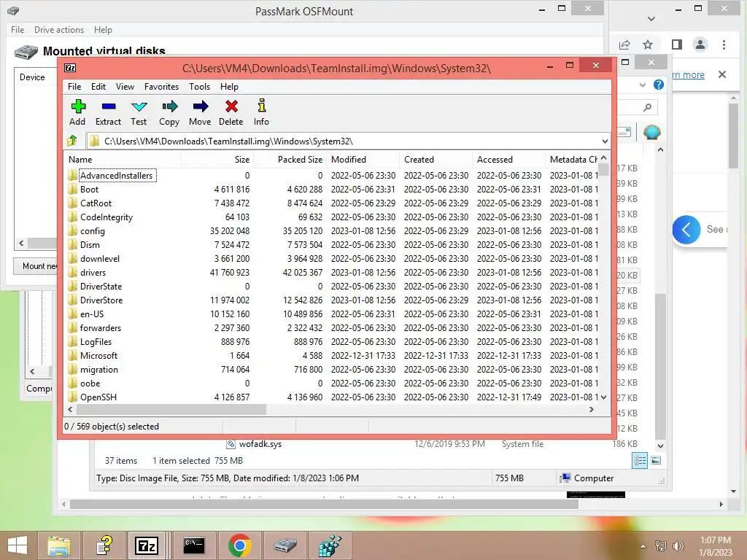Open the Tools menu in 7-Zip
Viewport: 747px width, 560px height.
tap(199, 87)
